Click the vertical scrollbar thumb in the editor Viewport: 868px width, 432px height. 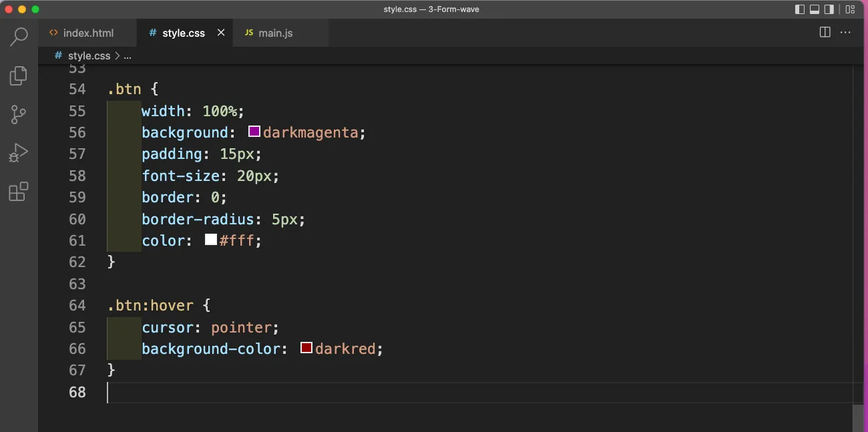click(859, 418)
